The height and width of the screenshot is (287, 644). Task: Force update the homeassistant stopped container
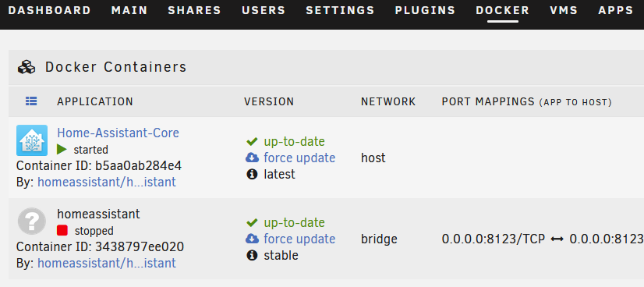tap(299, 239)
